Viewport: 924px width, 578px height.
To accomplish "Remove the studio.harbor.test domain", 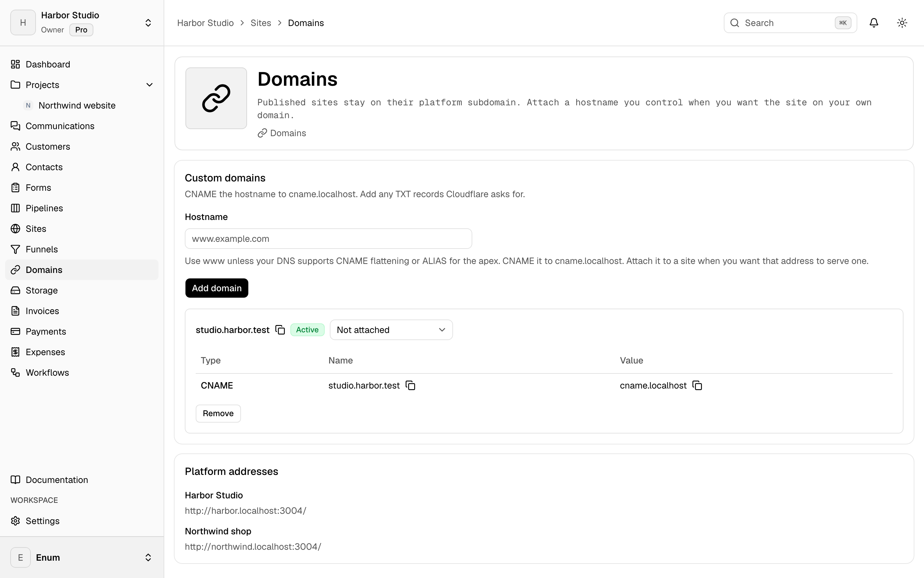I will click(x=218, y=413).
